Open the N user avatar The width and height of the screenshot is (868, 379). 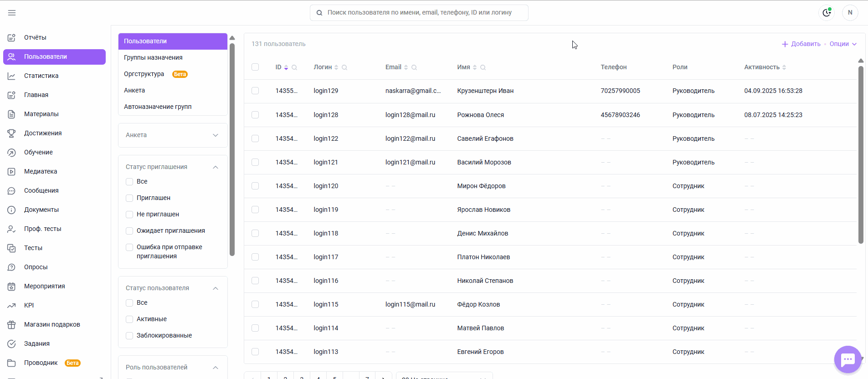[850, 13]
